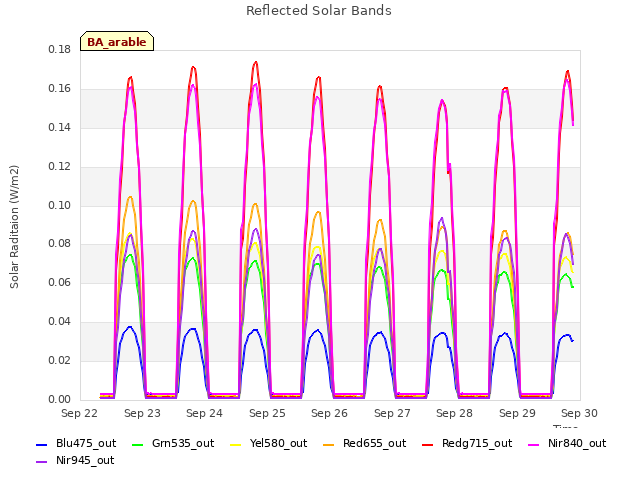Click the Sep 30 x-axis tick label
Screen dimensions: 640x480
[x=579, y=413]
